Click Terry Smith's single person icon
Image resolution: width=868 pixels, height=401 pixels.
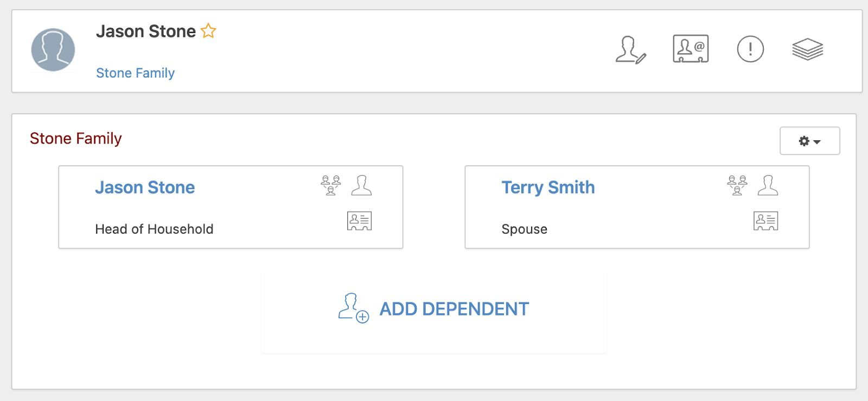(768, 185)
